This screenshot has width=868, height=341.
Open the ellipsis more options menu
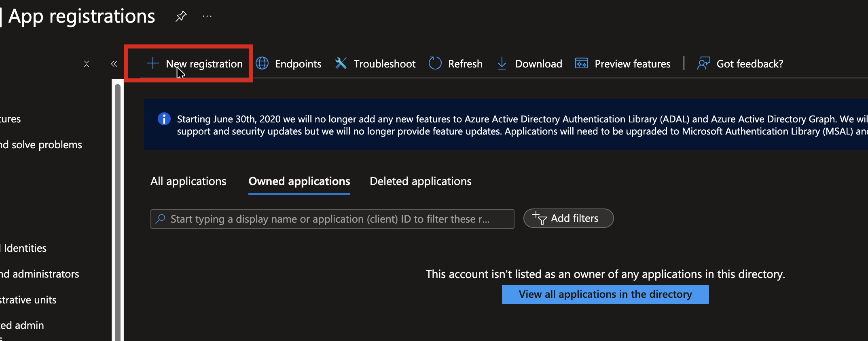pyautogui.click(x=207, y=16)
